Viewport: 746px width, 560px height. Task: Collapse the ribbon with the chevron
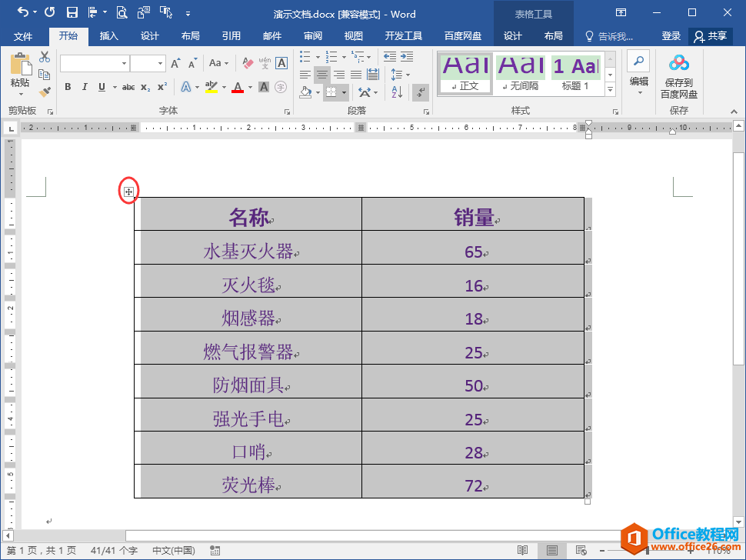click(x=734, y=112)
